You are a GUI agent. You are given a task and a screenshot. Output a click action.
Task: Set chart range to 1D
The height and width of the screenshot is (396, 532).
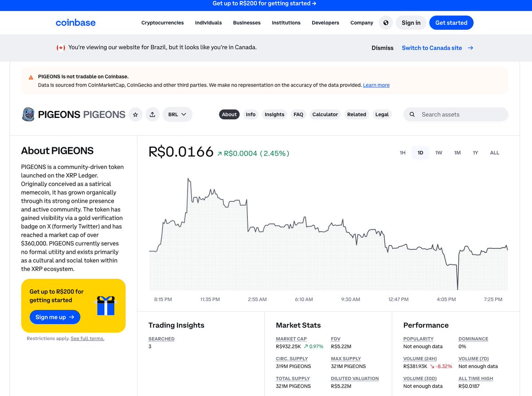tap(420, 153)
